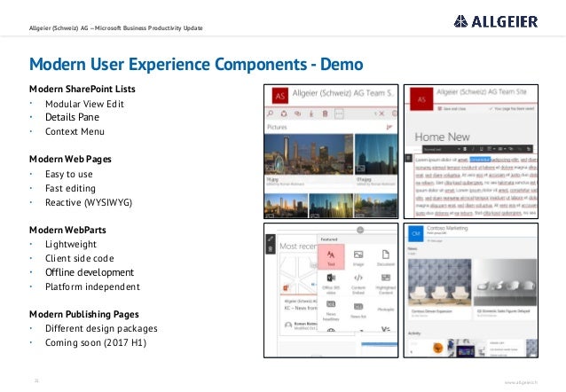This screenshot has width=566, height=392.
Task: Click the red AS site logo in Pictures library
Action: (279, 96)
